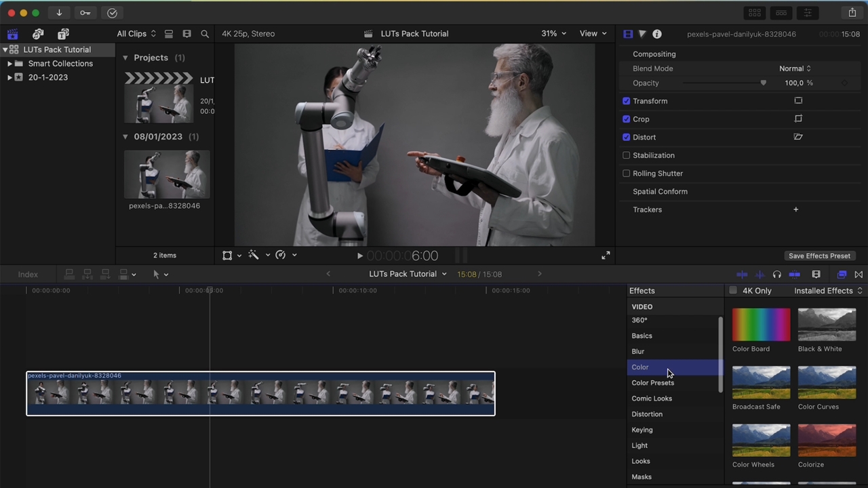Screen dimensions: 868x488
Task: Add a tracker with plus icon
Action: click(795, 209)
